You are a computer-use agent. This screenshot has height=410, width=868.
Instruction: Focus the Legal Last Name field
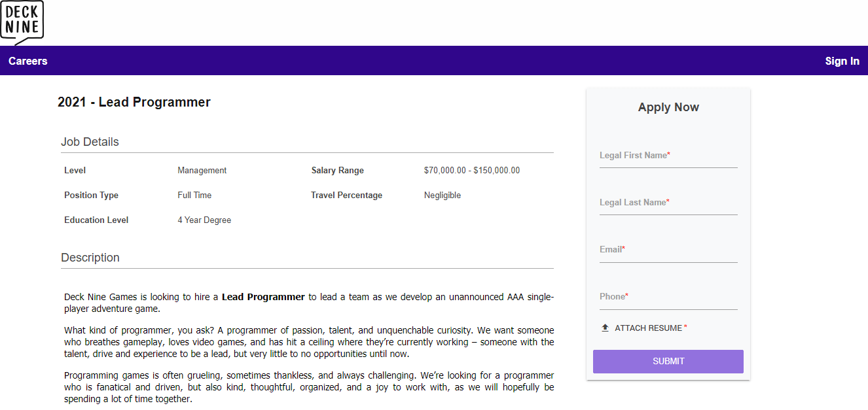coord(668,203)
